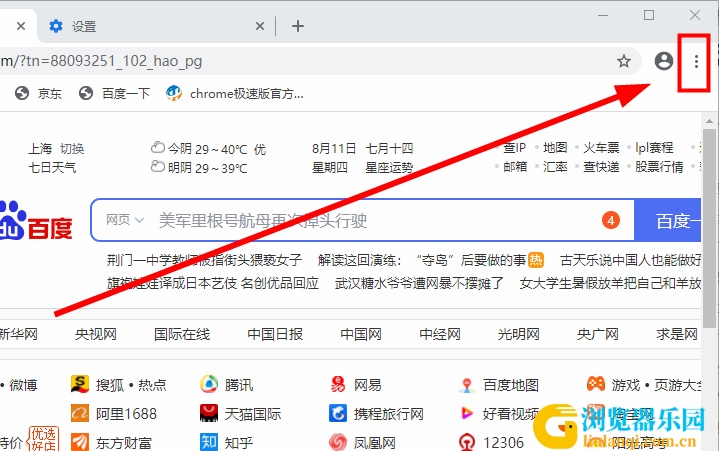The image size is (719, 451).
Task: Click the 百度地图 pin icon
Action: (467, 385)
